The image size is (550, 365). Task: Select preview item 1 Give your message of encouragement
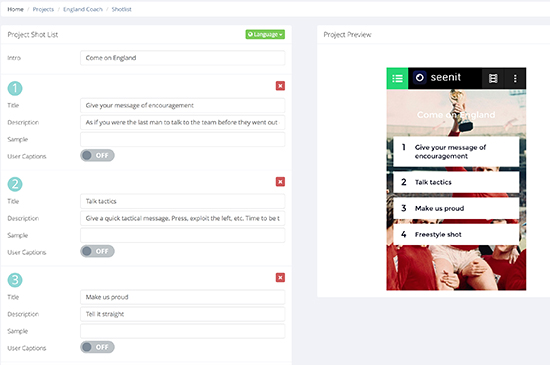click(456, 151)
